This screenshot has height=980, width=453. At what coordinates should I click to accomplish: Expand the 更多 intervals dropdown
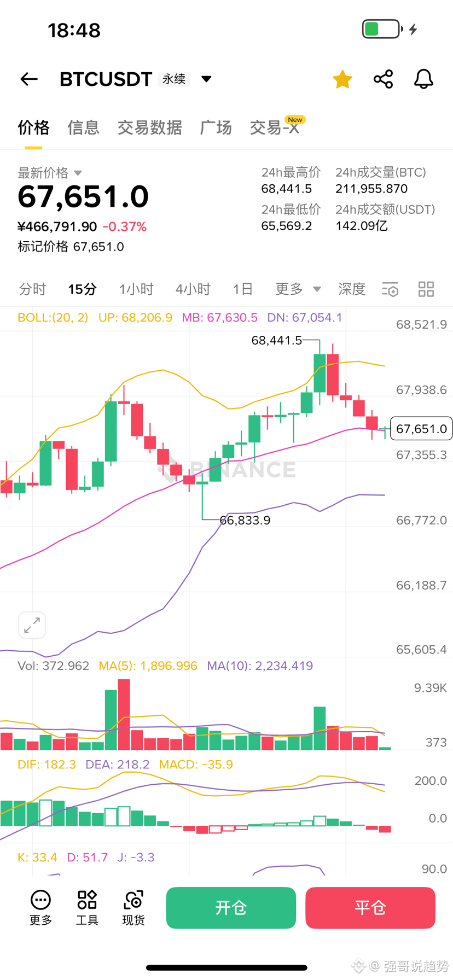click(x=298, y=289)
